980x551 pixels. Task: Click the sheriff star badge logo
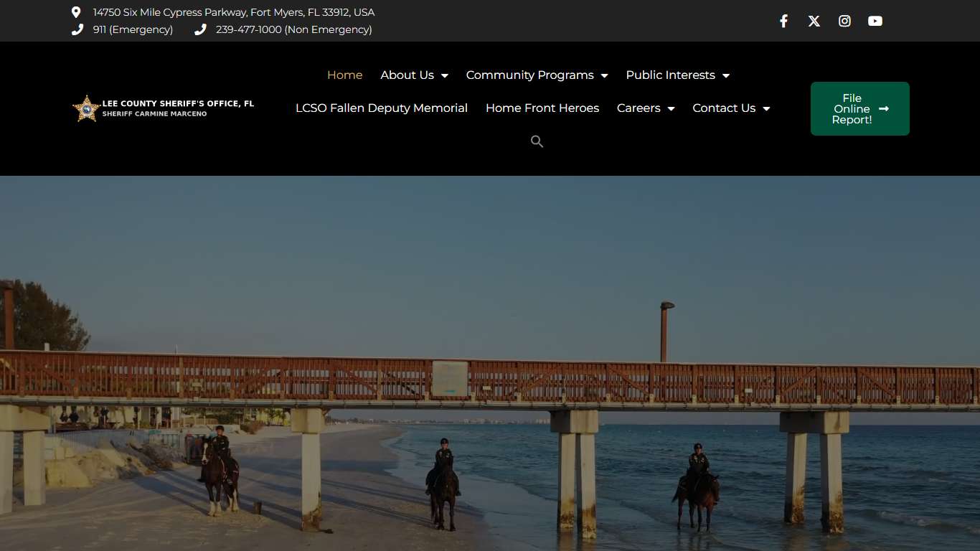tap(87, 108)
